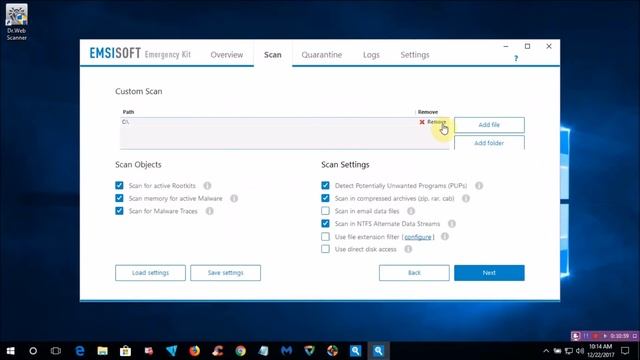Uncheck Scan for Malware Traces
The image size is (640, 360).
119,211
